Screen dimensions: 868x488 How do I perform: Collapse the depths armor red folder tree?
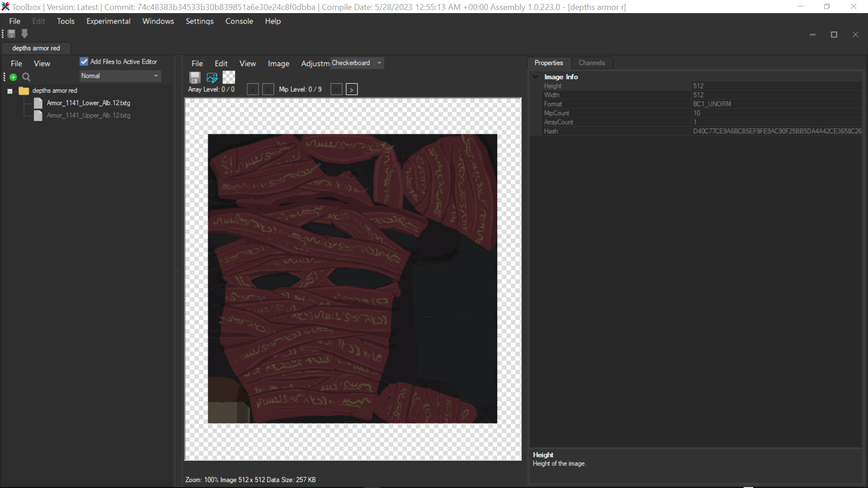point(9,91)
